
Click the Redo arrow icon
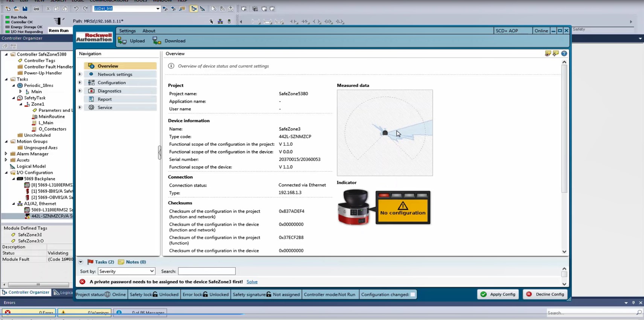point(85,9)
